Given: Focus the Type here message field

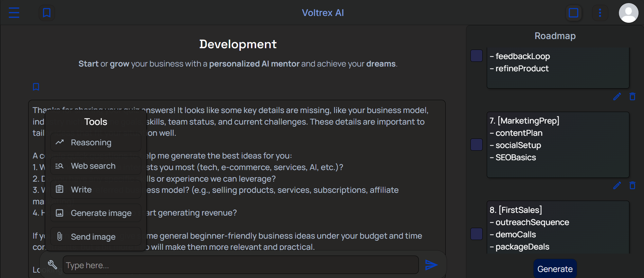Looking at the screenshot, I should pos(241,265).
